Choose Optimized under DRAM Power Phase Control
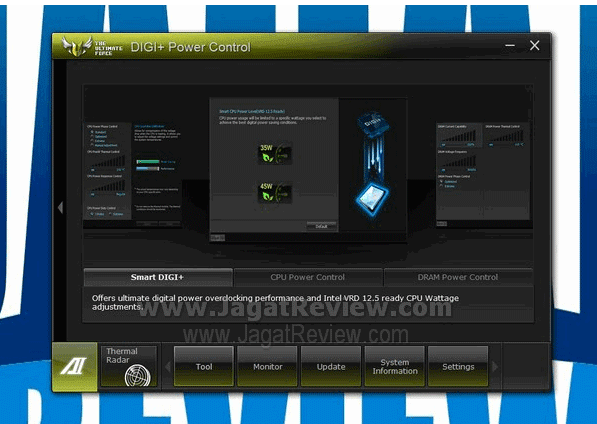 point(448,182)
